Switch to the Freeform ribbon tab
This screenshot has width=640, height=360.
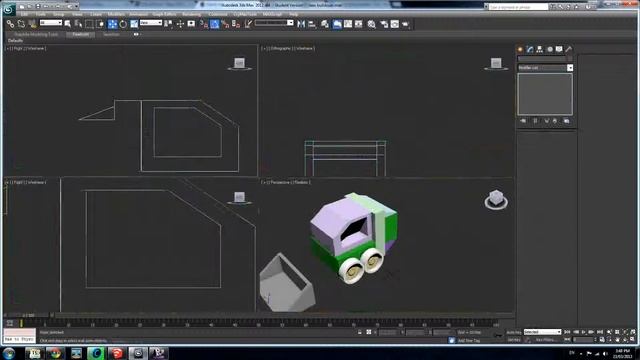[x=80, y=35]
